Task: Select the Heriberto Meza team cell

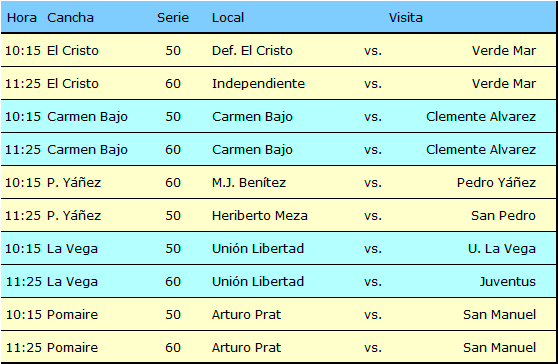Action: pos(260,216)
